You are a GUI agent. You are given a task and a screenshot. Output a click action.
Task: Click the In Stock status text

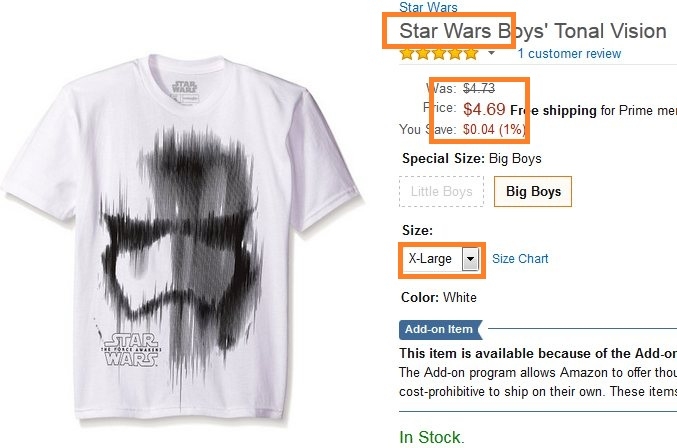pyautogui.click(x=432, y=437)
